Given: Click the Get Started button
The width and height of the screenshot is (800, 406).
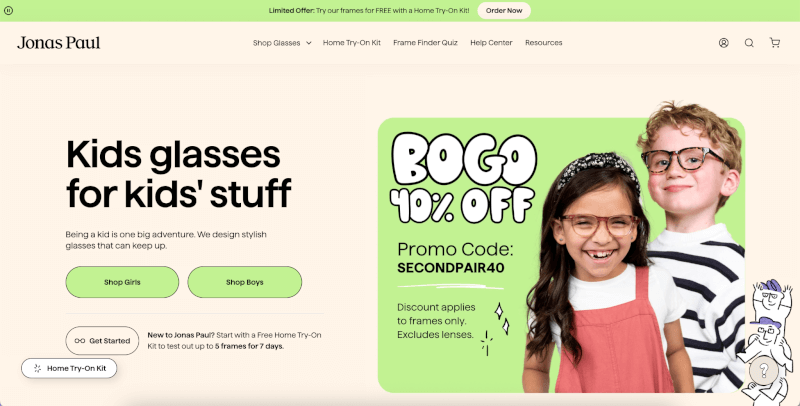Looking at the screenshot, I should pos(102,341).
